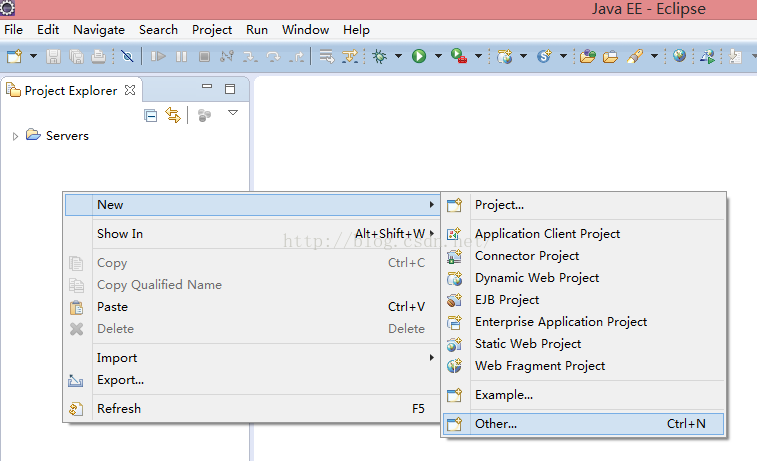This screenshot has width=757, height=461.
Task: Click the Step Into icon
Action: [250, 56]
